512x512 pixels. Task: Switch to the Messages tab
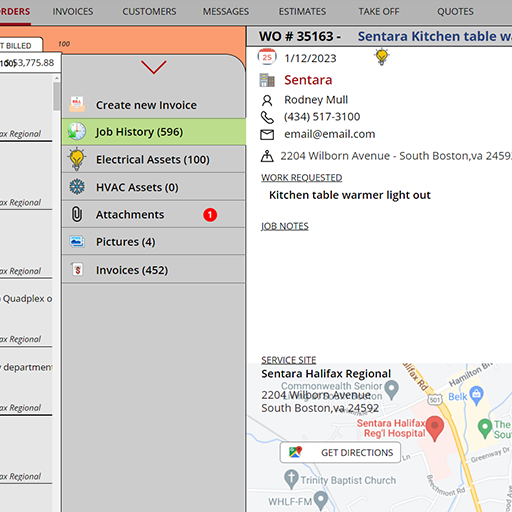pyautogui.click(x=226, y=12)
